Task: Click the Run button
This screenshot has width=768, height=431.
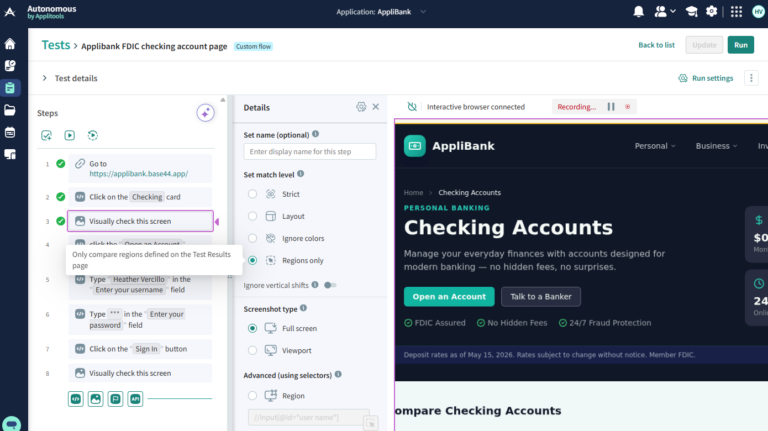Action: 741,45
